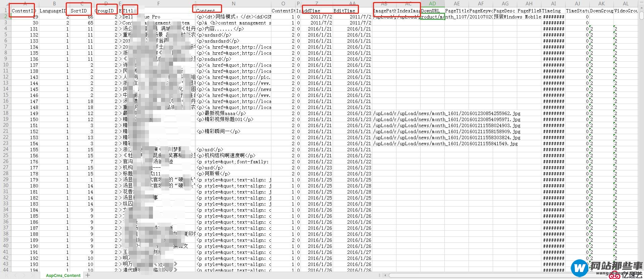Viewport: 644px width, 279px height.
Task: Select column N header
Action: 233,3
